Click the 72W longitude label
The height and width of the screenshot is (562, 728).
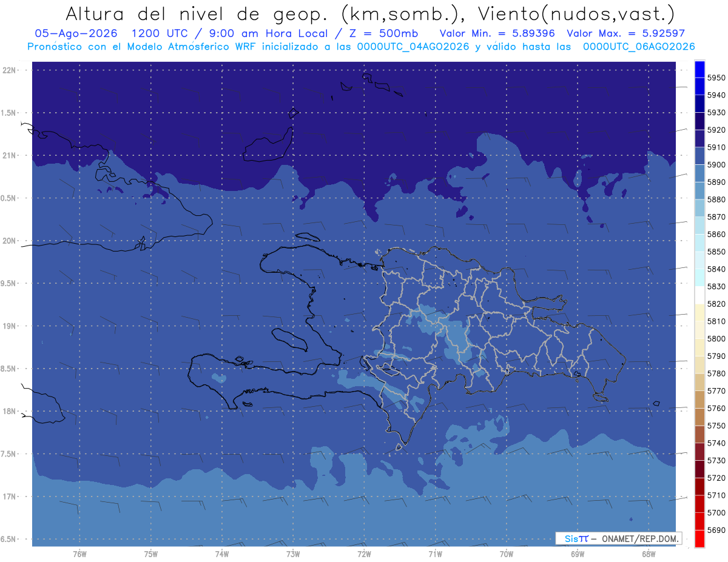click(364, 554)
